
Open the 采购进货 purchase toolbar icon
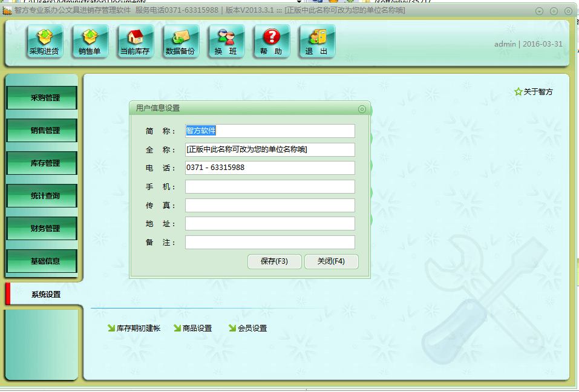[x=45, y=41]
